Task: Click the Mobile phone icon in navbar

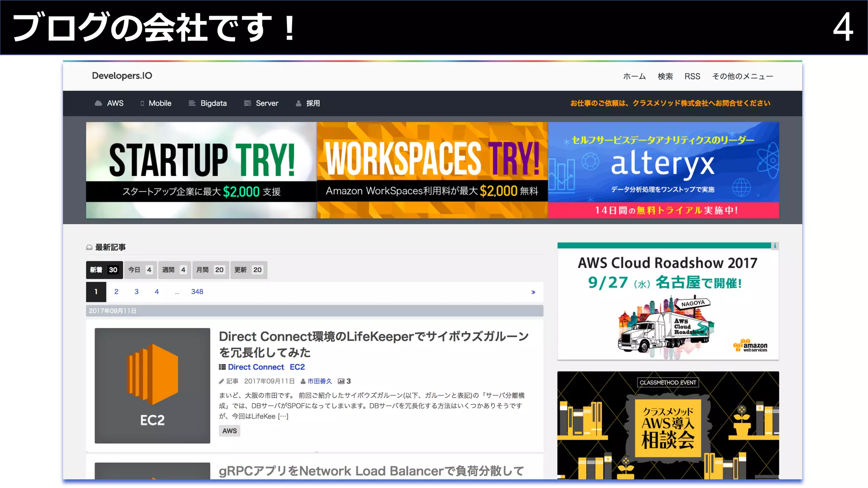Action: tap(142, 103)
